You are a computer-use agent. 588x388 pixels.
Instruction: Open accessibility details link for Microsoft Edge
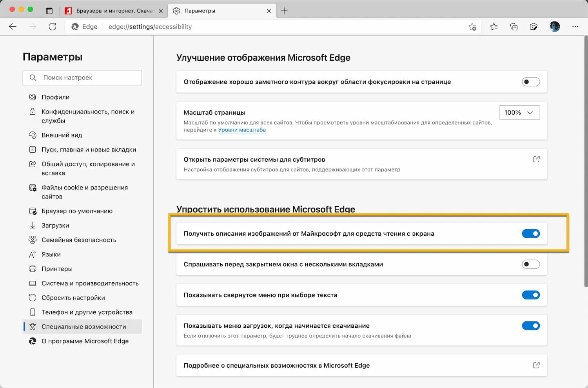click(536, 365)
